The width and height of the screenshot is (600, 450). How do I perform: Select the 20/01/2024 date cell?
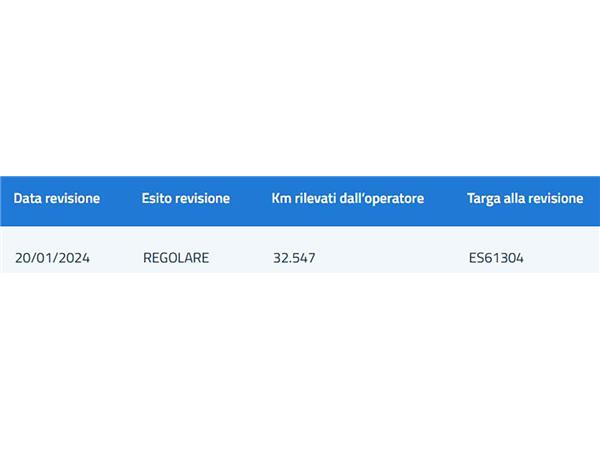[x=52, y=258]
